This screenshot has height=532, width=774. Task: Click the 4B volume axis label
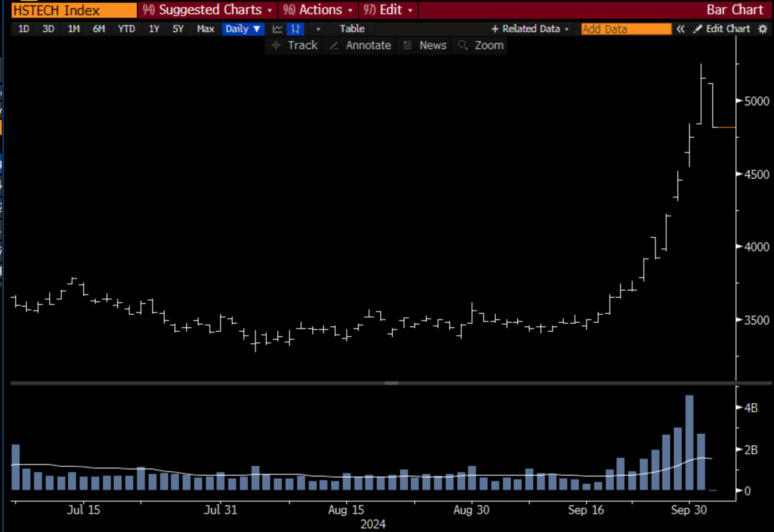tap(751, 408)
